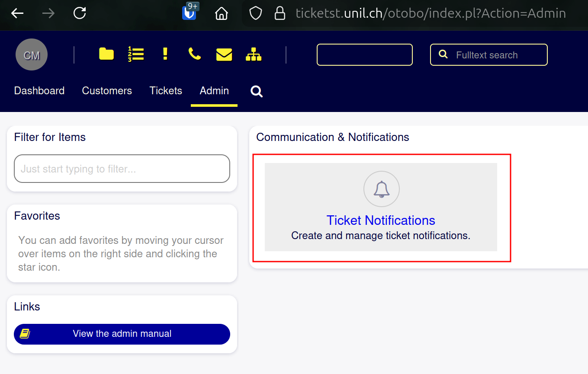Viewport: 588px width, 374px height.
Task: Go back using the browser arrow
Action: tap(17, 13)
